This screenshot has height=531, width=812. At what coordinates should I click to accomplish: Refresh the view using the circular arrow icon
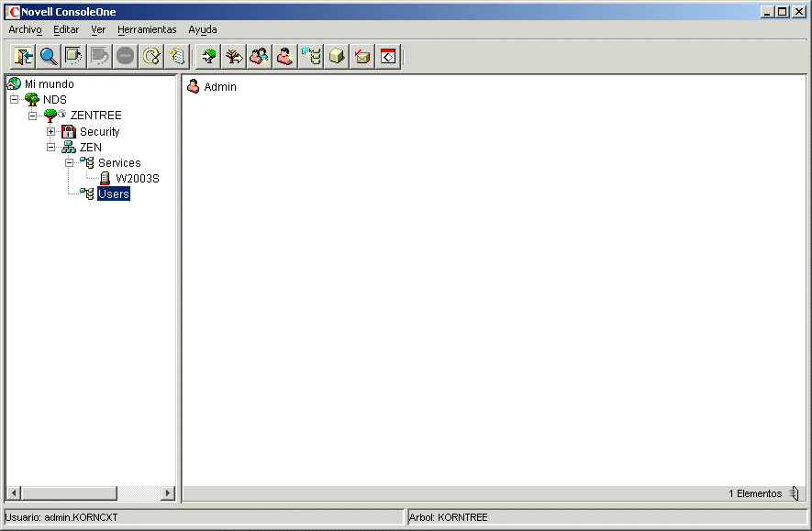151,56
